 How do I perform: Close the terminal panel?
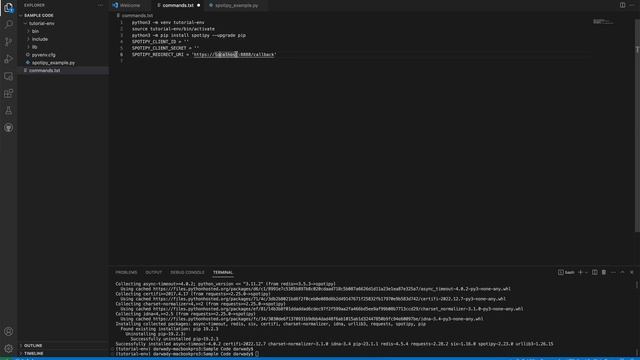point(632,272)
